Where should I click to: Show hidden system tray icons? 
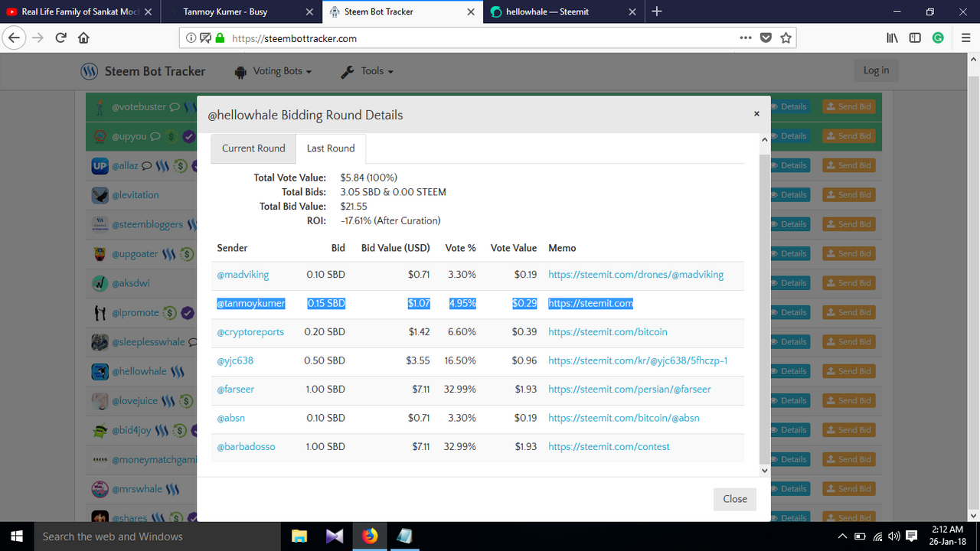click(x=843, y=536)
